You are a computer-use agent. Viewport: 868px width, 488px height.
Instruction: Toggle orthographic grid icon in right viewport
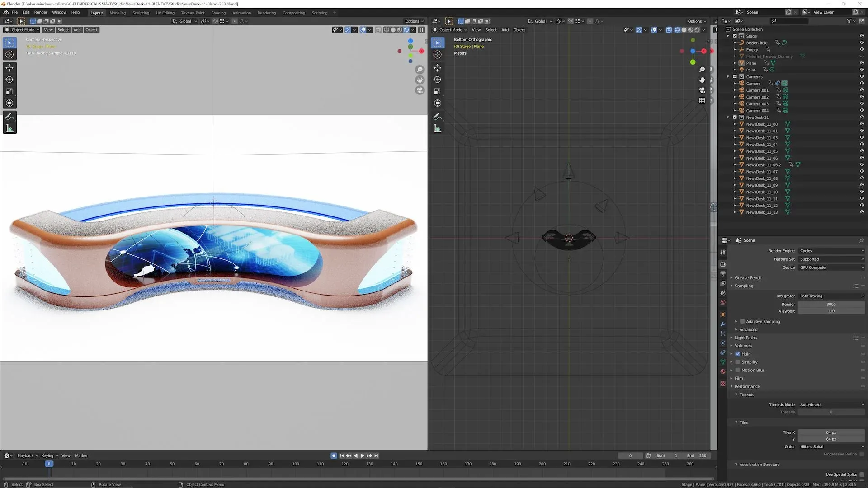(x=702, y=101)
